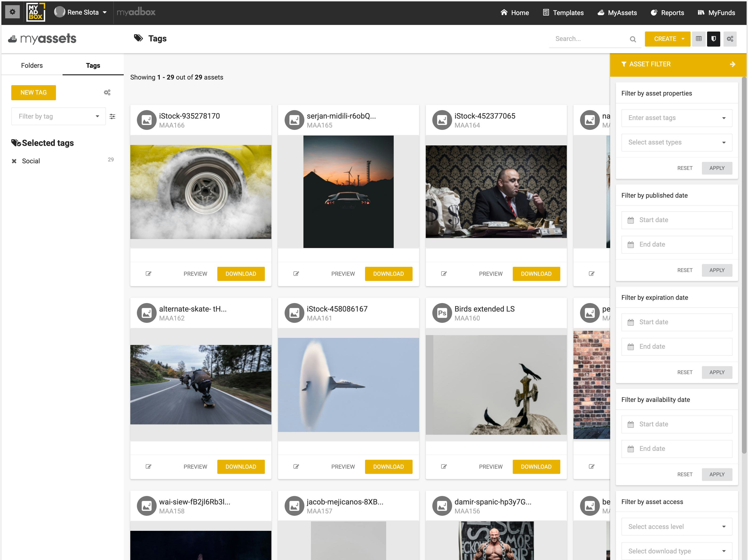Viewport: 748px width, 560px height.
Task: Click Photoshop type icon of Birds extended LS
Action: point(442,313)
